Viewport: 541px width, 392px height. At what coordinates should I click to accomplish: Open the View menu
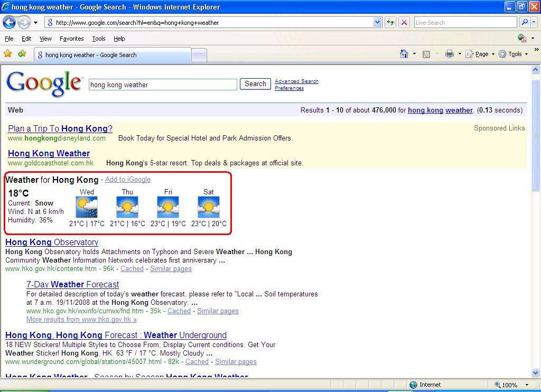pos(45,39)
